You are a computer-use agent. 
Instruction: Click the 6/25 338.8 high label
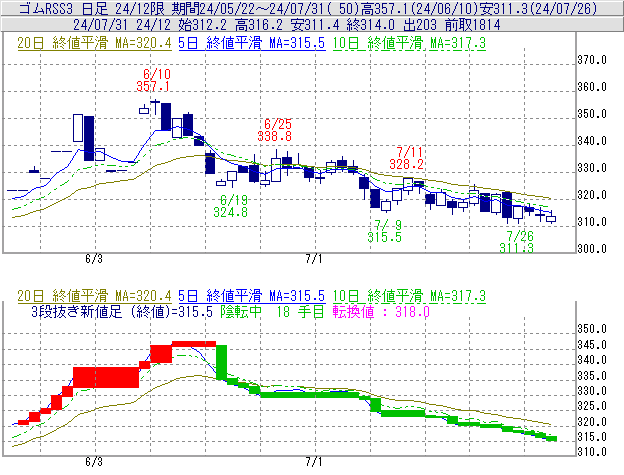(x=275, y=130)
